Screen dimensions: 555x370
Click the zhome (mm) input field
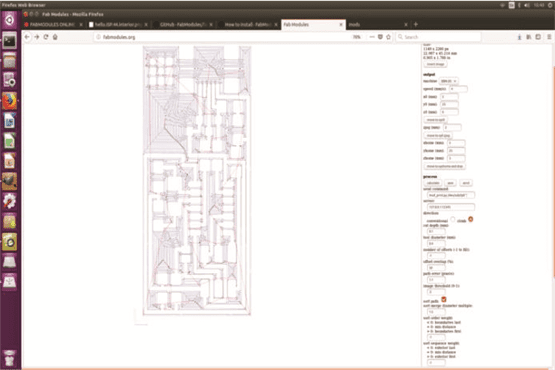click(456, 158)
